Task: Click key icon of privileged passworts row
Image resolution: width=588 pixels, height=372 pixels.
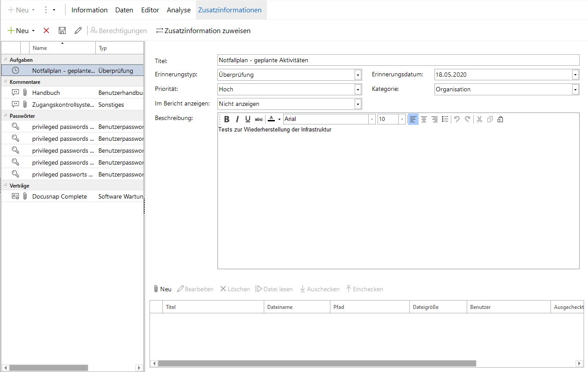Action: [x=15, y=174]
